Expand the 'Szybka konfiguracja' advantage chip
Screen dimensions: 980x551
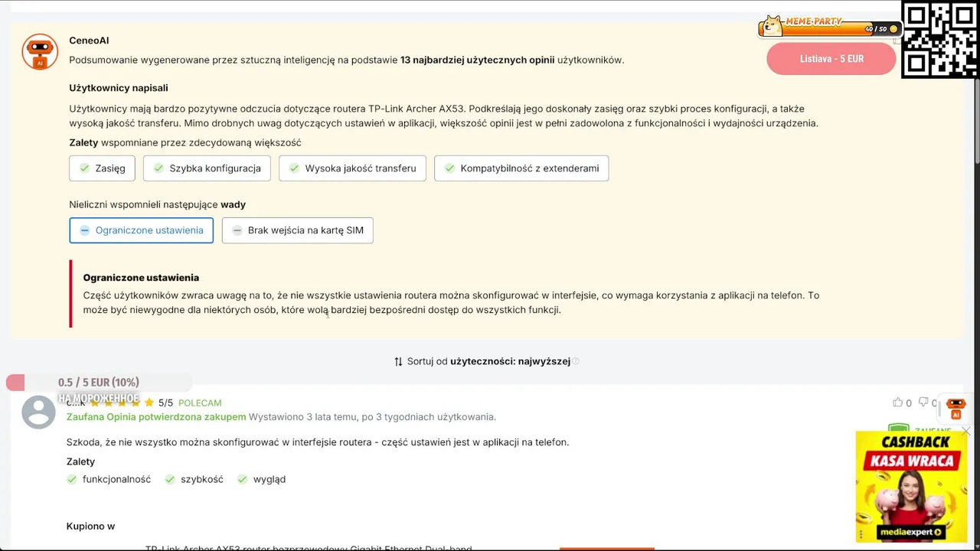(207, 168)
